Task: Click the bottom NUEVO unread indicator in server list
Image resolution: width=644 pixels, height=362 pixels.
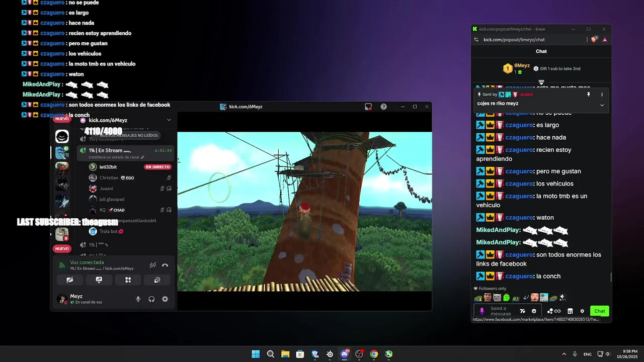Action: click(x=62, y=248)
